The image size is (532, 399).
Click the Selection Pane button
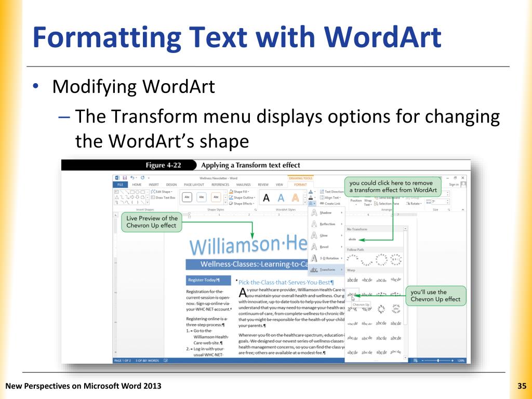(387, 204)
